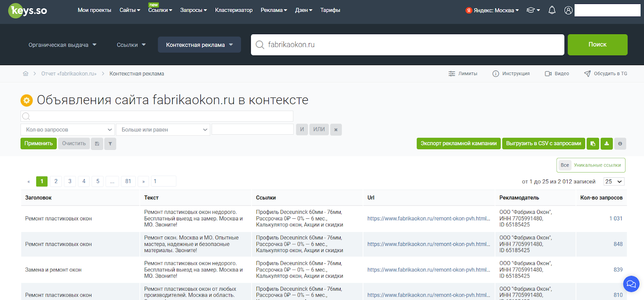Image resolution: width=644 pixels, height=300 pixels.
Task: Click the page number jump input
Action: pos(163,181)
